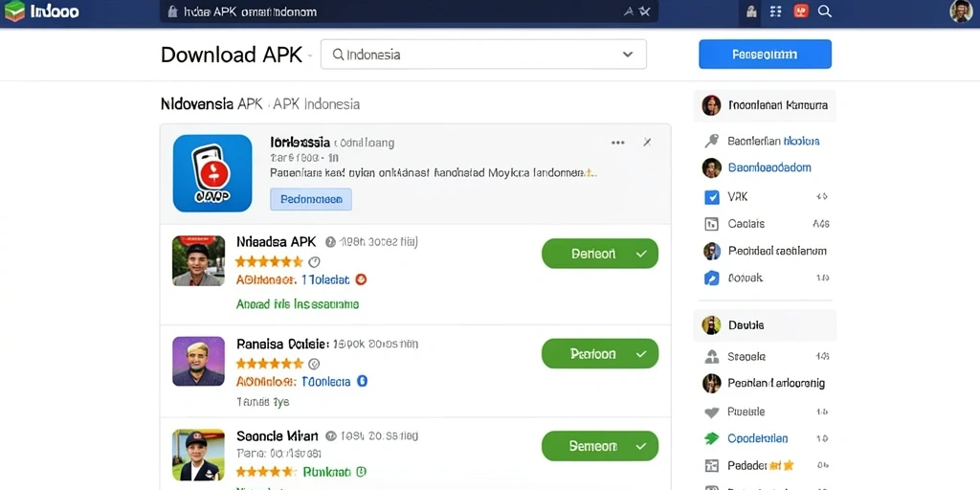Toggle the VRK checkbox in sidebar
980x490 pixels.
click(x=712, y=197)
